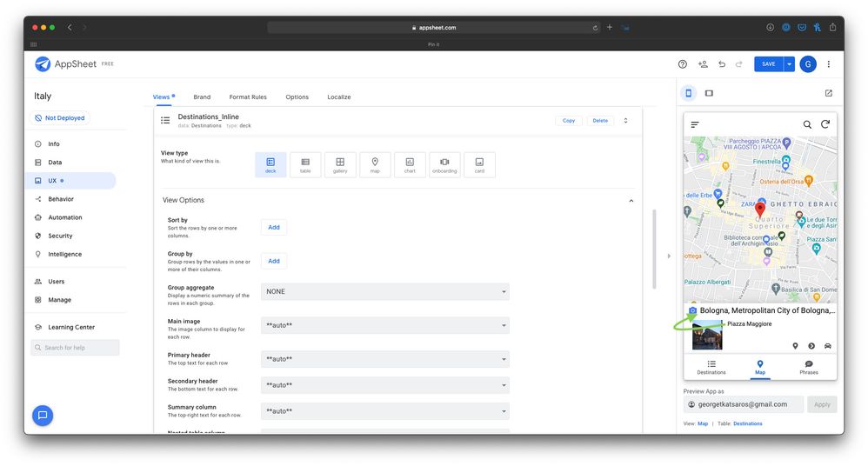Open the SAVE button dropdown arrow
868x466 pixels.
point(789,64)
